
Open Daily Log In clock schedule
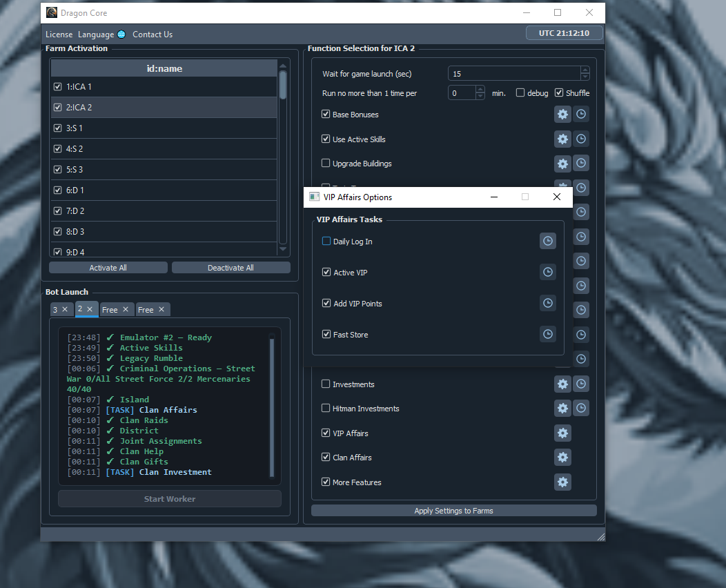click(548, 241)
